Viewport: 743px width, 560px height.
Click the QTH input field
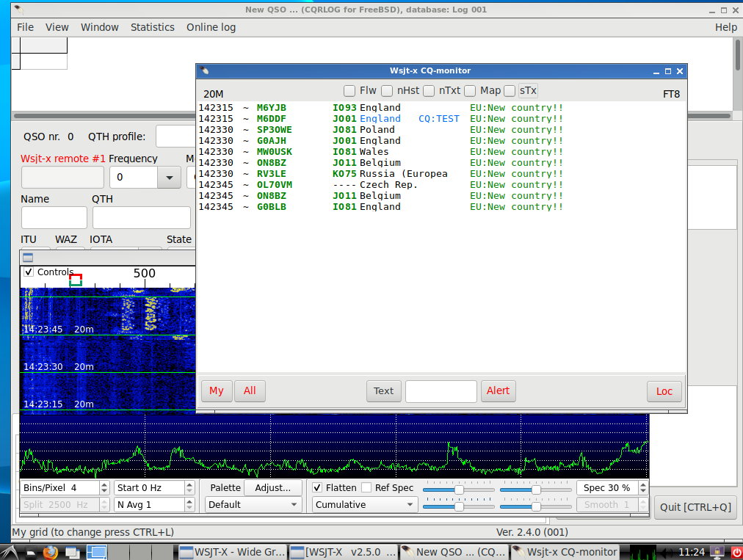click(142, 217)
